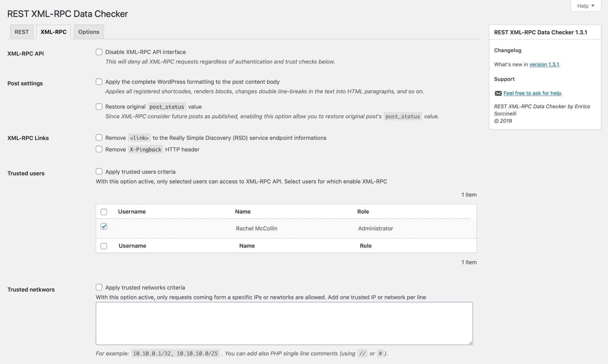The height and width of the screenshot is (364, 608).
Task: Check Apply the complete WordPress formatting option
Action: 99,81
